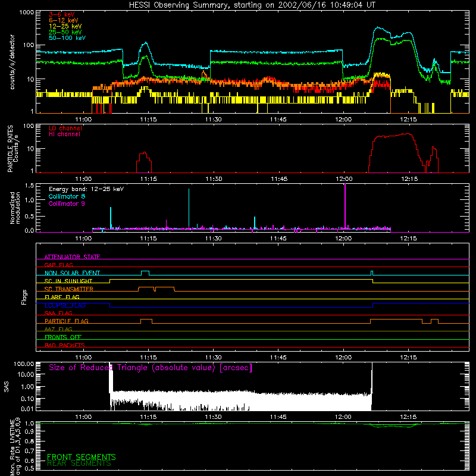Click the vertical Flags axis label
This screenshot has height=476, width=476.
click(x=24, y=297)
